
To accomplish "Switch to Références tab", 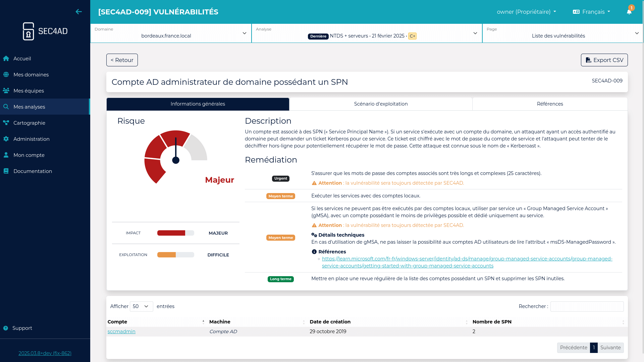I will pyautogui.click(x=550, y=104).
